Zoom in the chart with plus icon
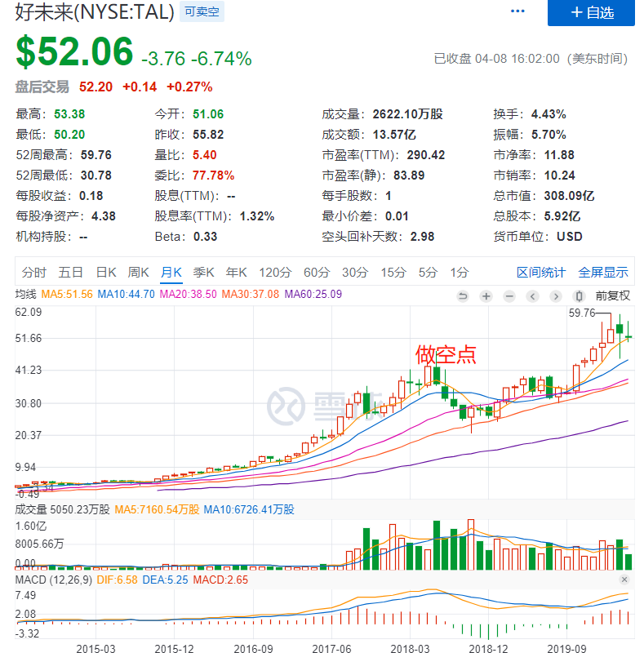The width and height of the screenshot is (644, 653). coord(486,295)
